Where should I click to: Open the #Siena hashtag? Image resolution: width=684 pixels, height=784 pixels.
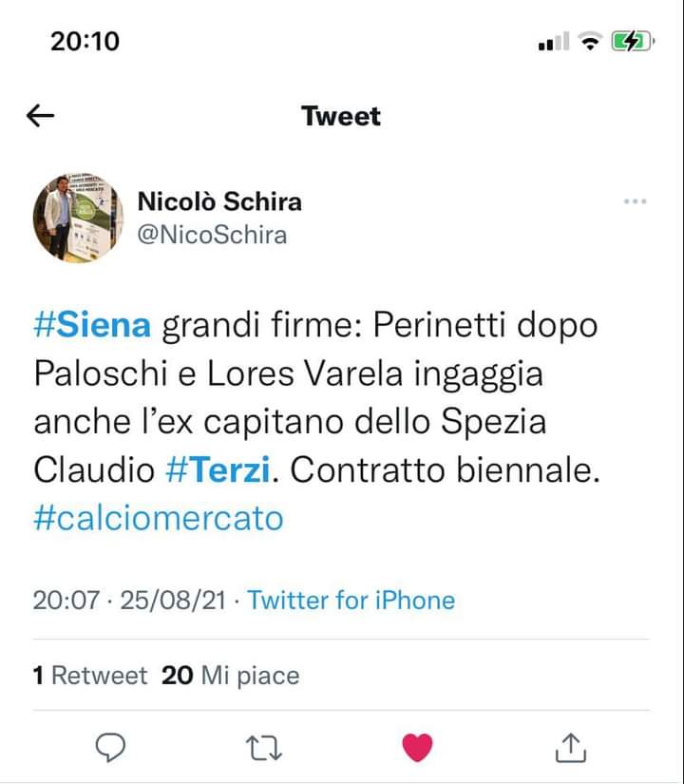[92, 326]
